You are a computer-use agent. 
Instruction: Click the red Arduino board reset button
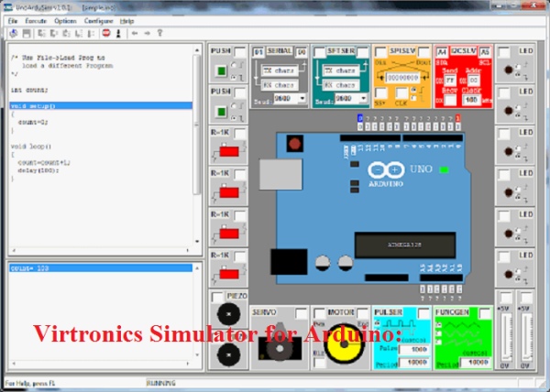point(295,144)
